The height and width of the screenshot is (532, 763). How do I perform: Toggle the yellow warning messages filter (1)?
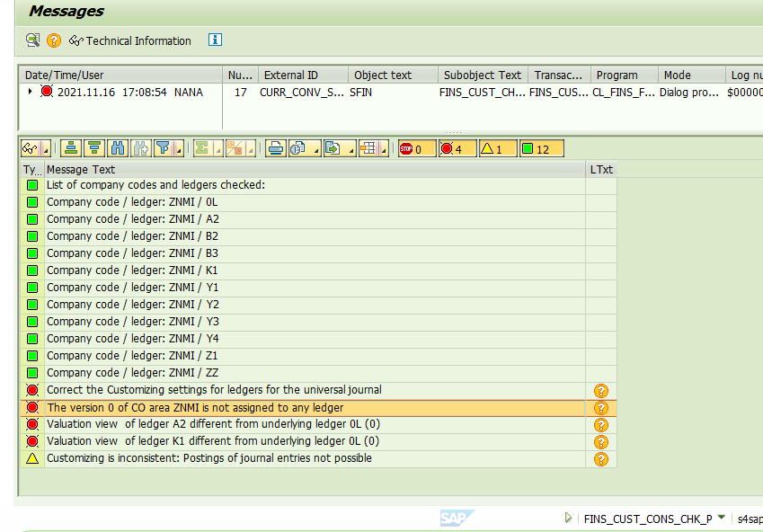tap(497, 149)
